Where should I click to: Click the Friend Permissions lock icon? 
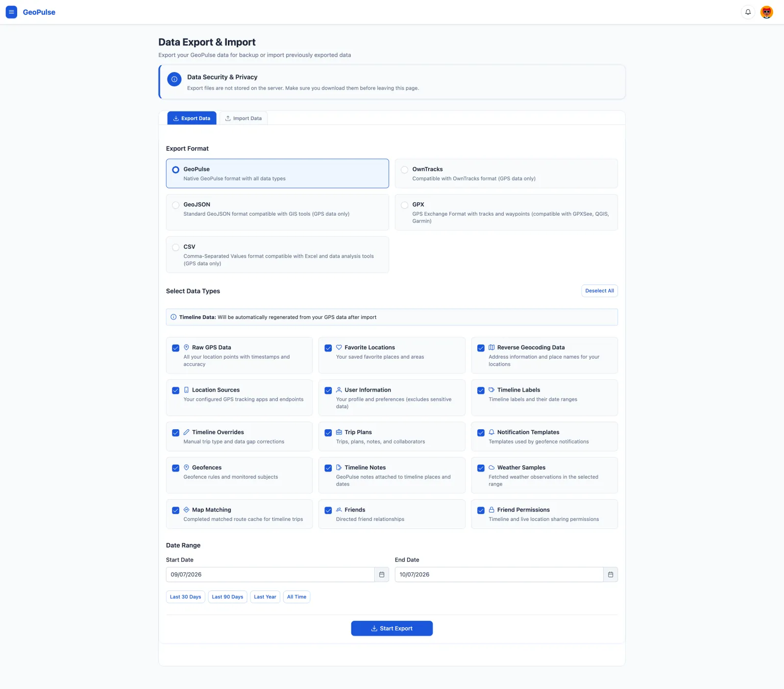(x=491, y=510)
